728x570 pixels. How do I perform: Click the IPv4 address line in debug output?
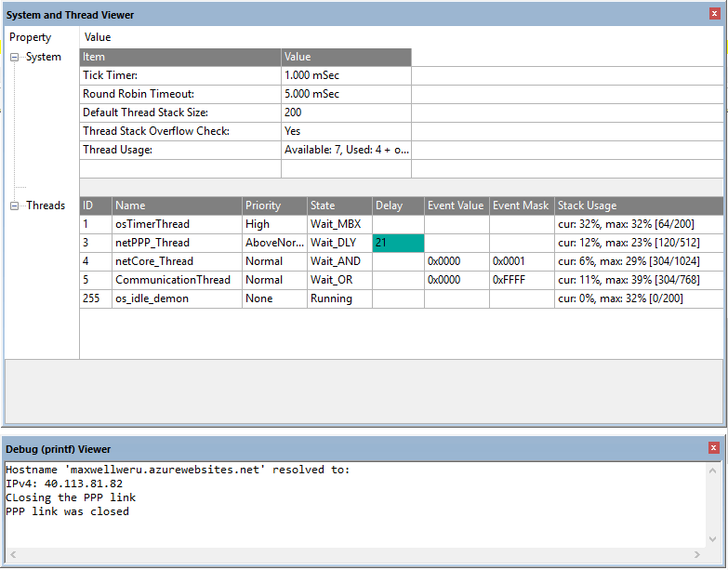(x=64, y=484)
